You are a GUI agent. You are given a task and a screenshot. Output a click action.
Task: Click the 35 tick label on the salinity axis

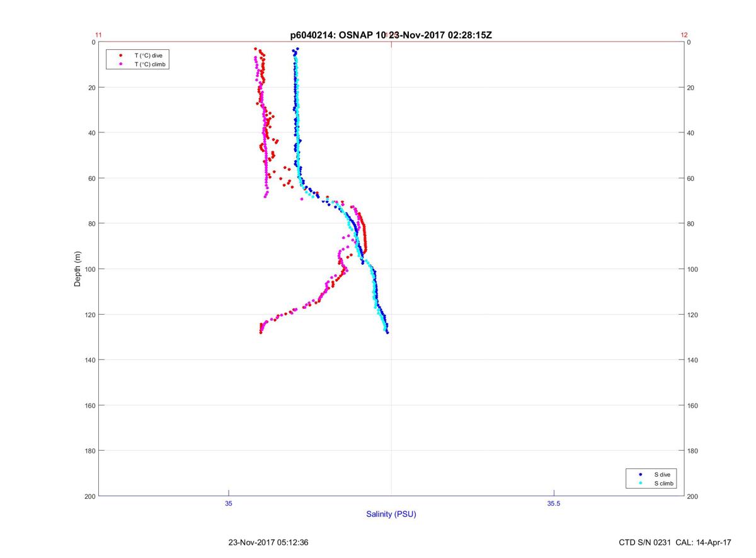pyautogui.click(x=228, y=503)
